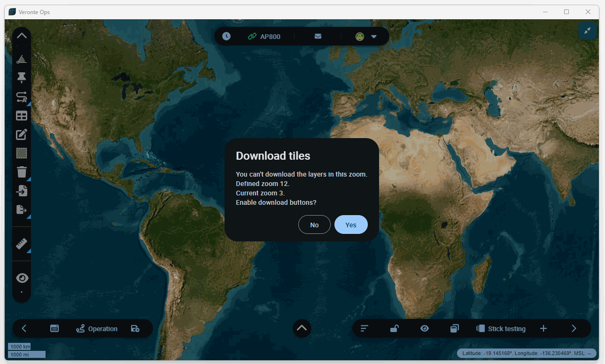Screen dimensions: 605x364
Task: Open the user profile dropdown arrow
Action: click(374, 37)
